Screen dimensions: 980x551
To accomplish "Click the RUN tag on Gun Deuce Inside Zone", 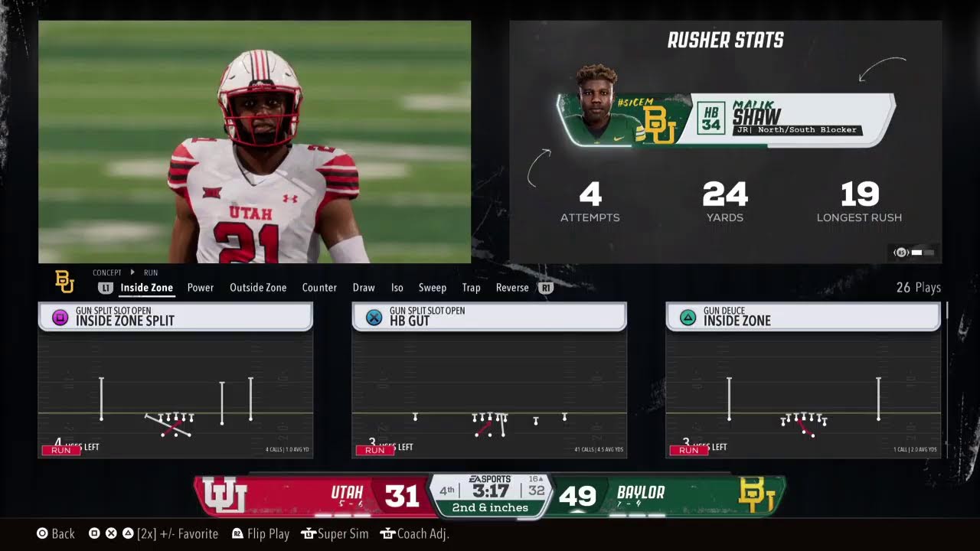I will (x=689, y=450).
